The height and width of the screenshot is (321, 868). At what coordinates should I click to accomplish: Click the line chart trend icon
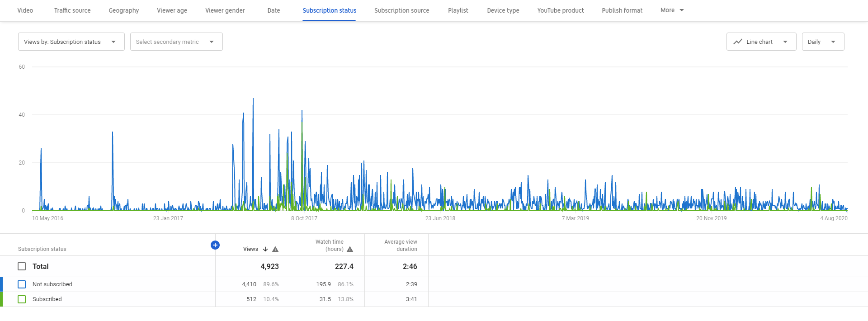pyautogui.click(x=738, y=42)
